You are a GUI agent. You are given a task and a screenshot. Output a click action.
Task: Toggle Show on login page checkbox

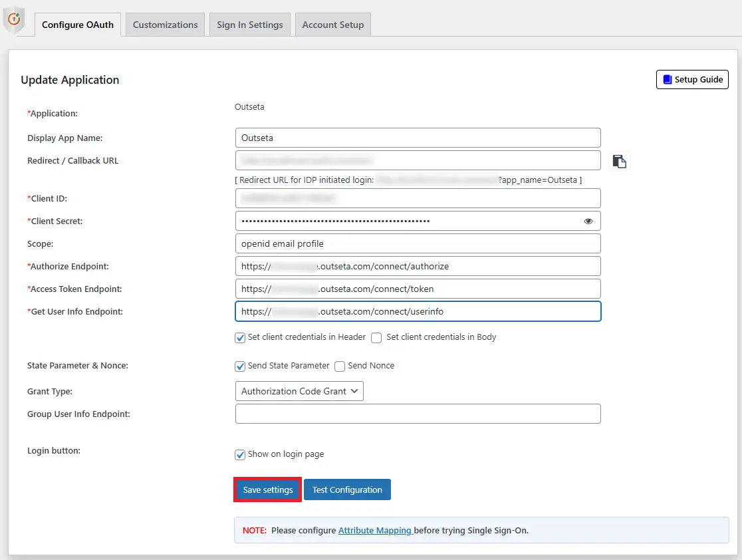(240, 454)
